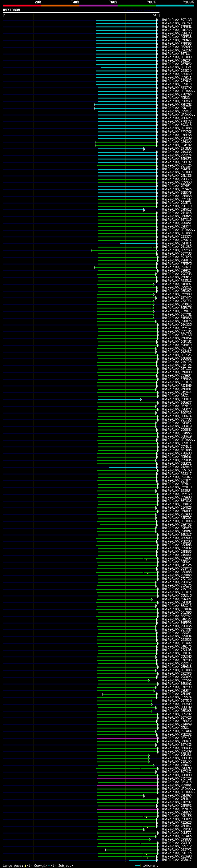Open hit UniRef100_A7PF96
197x868 pixels.
pyautogui.click(x=177, y=43)
